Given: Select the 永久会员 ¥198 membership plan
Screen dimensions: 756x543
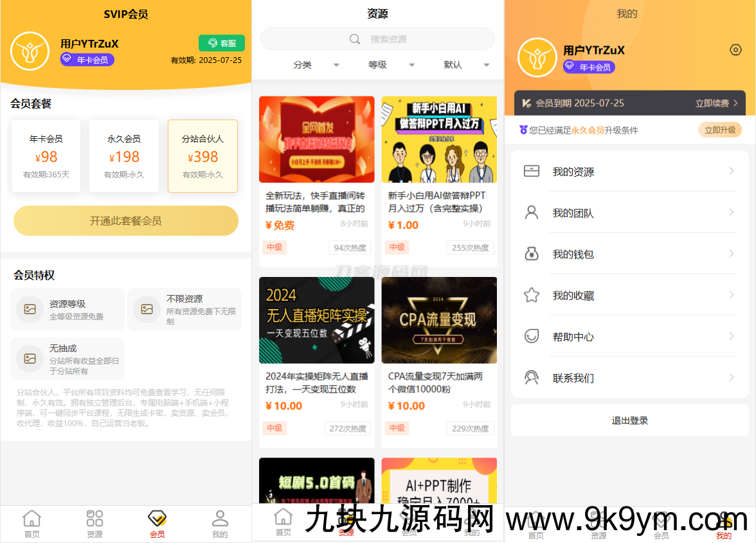Looking at the screenshot, I should click(124, 156).
